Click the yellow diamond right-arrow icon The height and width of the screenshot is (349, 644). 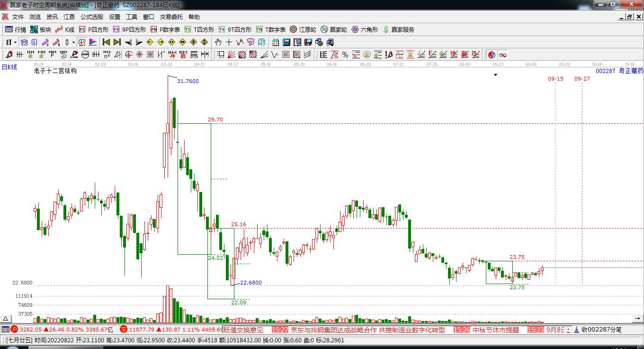(161, 42)
